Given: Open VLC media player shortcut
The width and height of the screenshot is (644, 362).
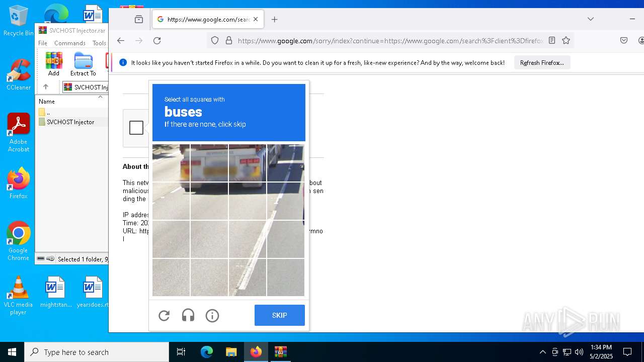Looking at the screenshot, I should coord(19,296).
